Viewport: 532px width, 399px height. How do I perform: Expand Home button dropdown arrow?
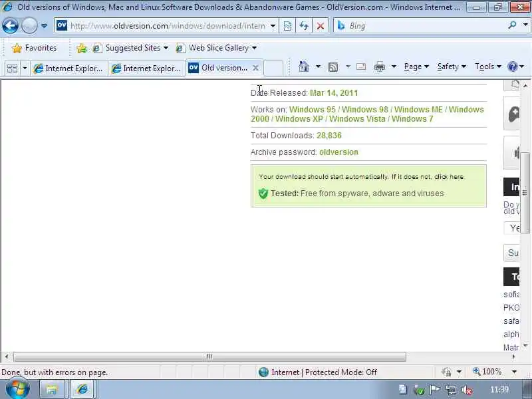click(x=318, y=66)
